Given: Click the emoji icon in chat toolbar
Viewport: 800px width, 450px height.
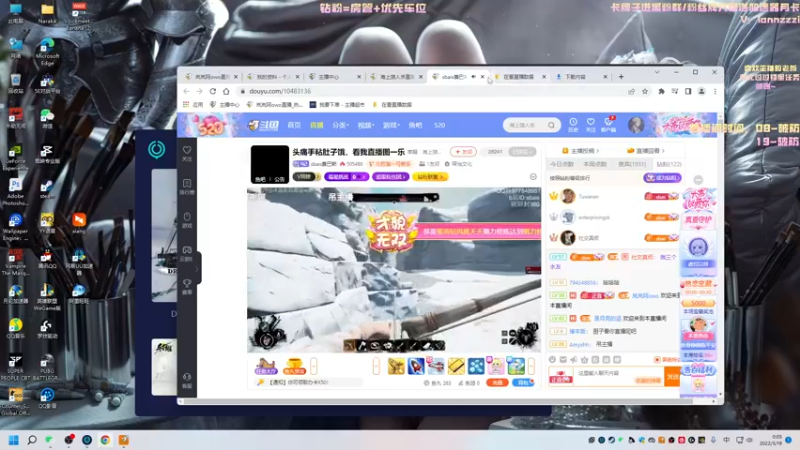Looking at the screenshot, I should pyautogui.click(x=553, y=360).
